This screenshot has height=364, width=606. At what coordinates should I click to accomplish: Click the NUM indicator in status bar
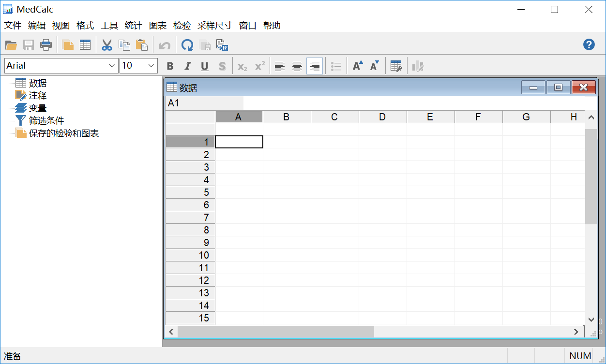(x=580, y=356)
